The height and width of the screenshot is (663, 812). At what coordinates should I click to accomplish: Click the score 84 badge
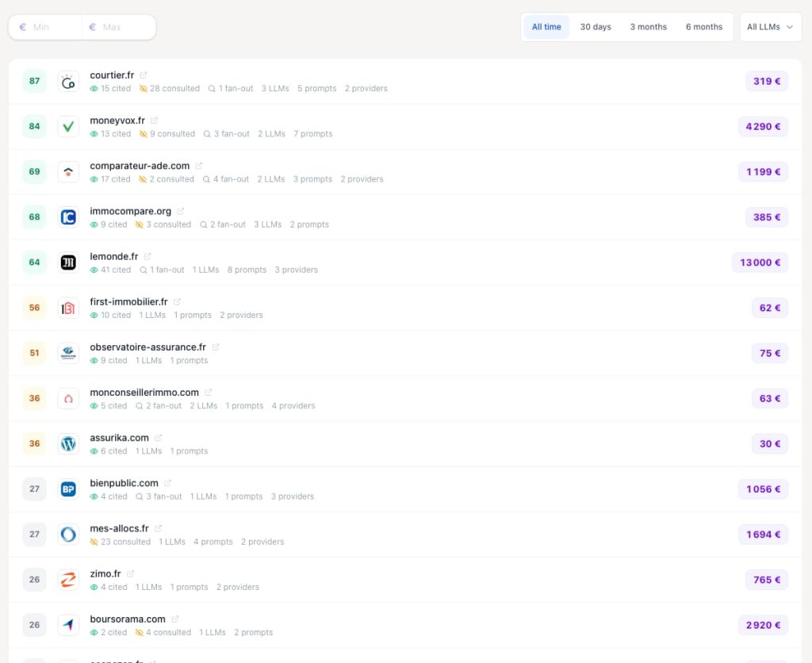[x=35, y=126]
